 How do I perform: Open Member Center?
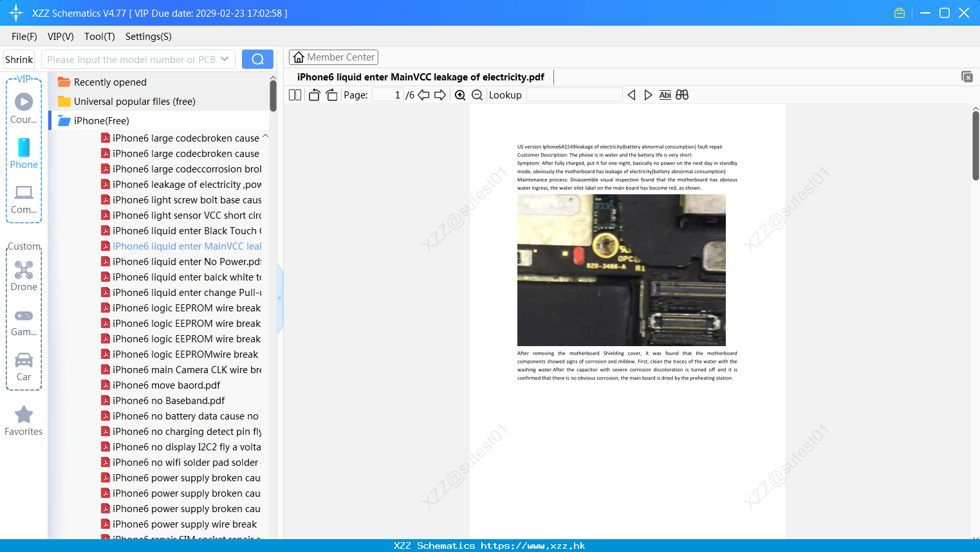(333, 57)
